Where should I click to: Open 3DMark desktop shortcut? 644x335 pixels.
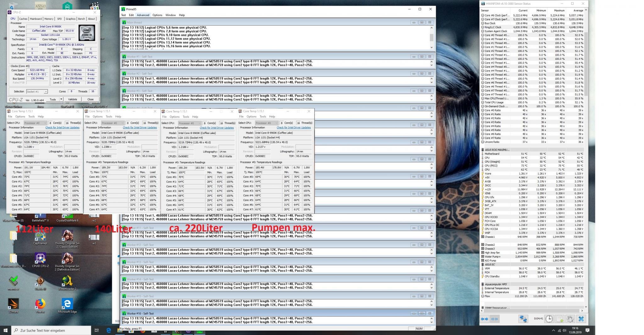(x=13, y=306)
